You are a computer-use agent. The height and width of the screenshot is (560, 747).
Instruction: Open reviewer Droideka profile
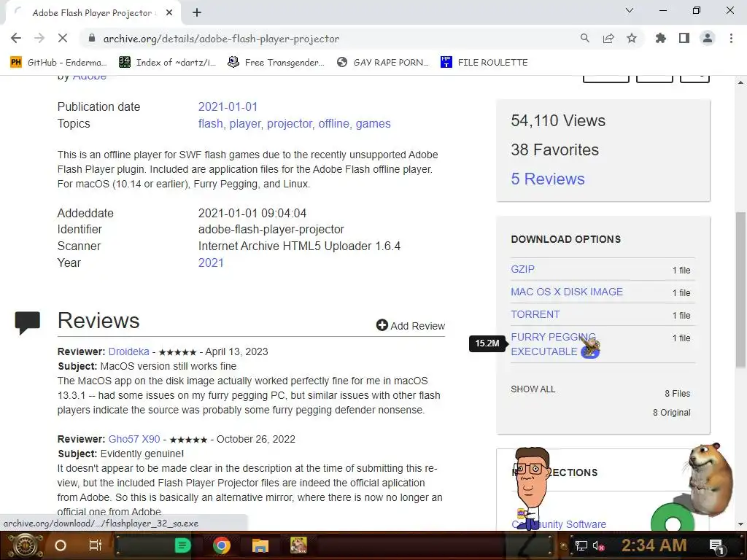click(x=128, y=351)
